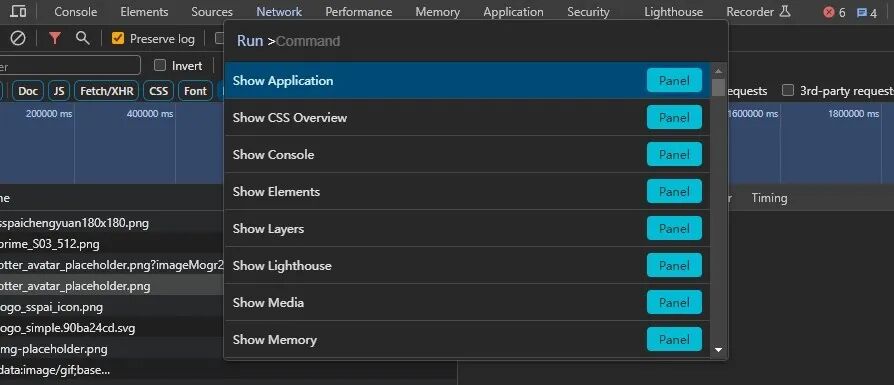Filter requests by Font type
Screen dimensions: 894x385
pos(195,91)
